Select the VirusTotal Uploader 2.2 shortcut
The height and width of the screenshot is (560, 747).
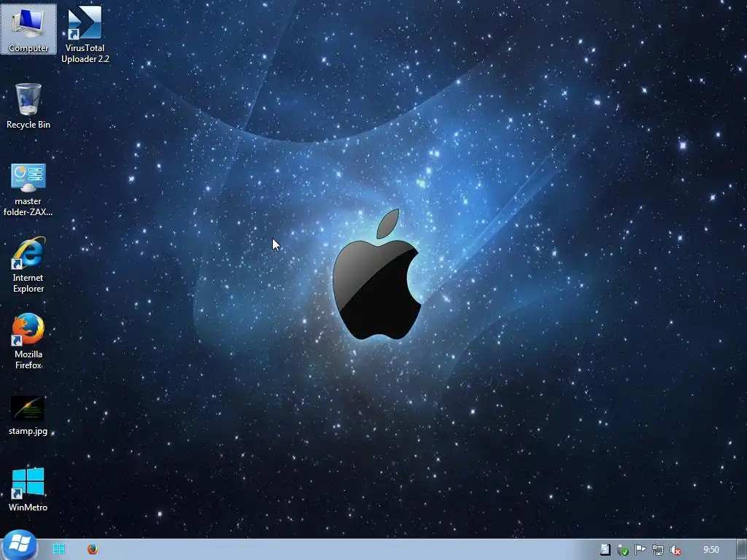[85, 34]
